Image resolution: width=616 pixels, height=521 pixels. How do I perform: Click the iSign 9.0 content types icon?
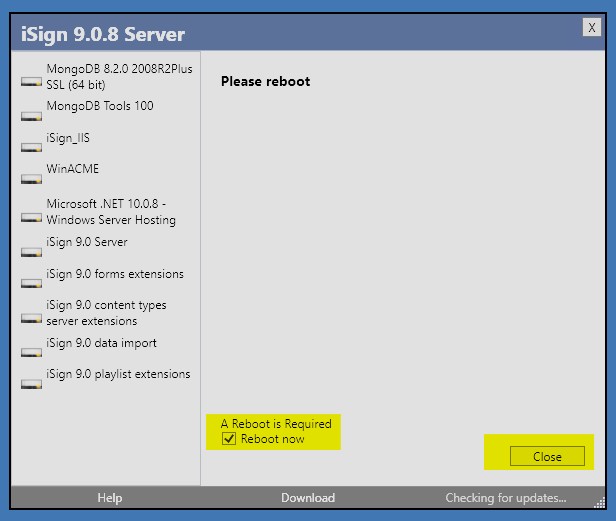[31, 318]
